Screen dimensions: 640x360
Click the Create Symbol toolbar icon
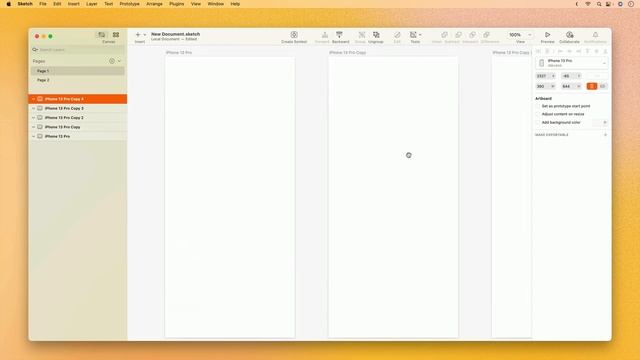click(294, 35)
